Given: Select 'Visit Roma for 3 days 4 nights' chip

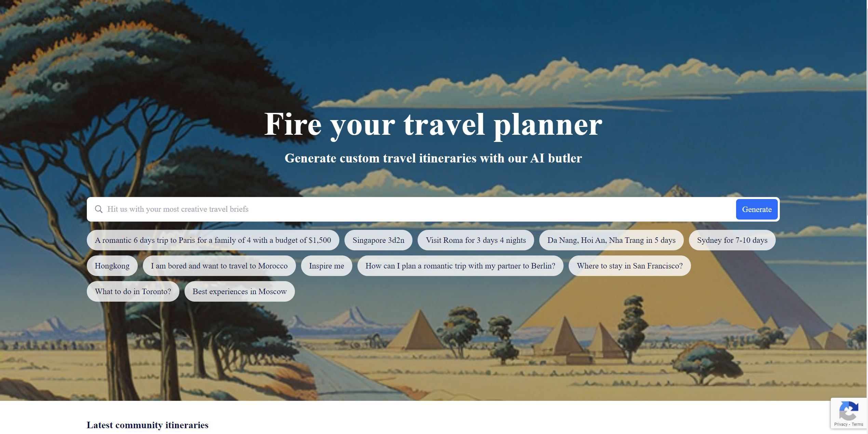Looking at the screenshot, I should click(475, 239).
